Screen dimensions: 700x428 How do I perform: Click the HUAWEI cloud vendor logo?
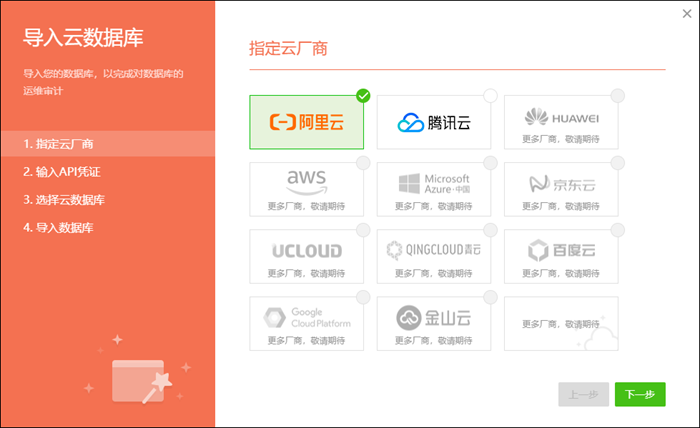coord(560,117)
